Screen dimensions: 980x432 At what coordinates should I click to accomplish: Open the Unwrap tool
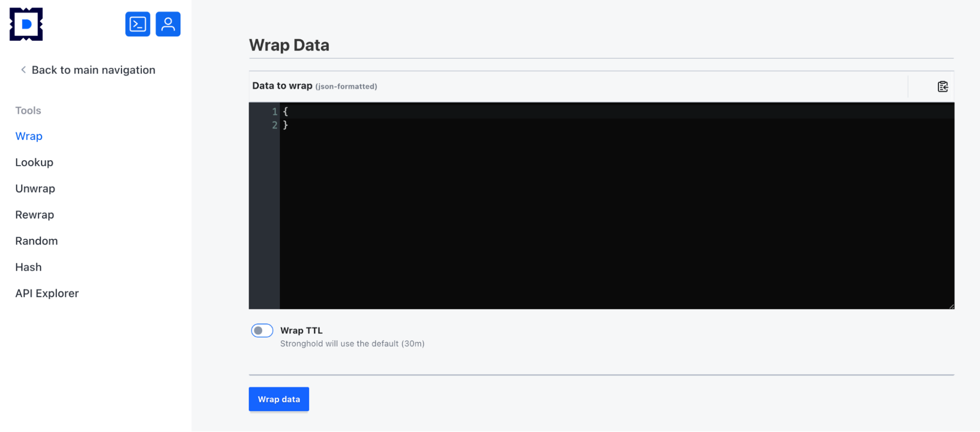tap(35, 189)
